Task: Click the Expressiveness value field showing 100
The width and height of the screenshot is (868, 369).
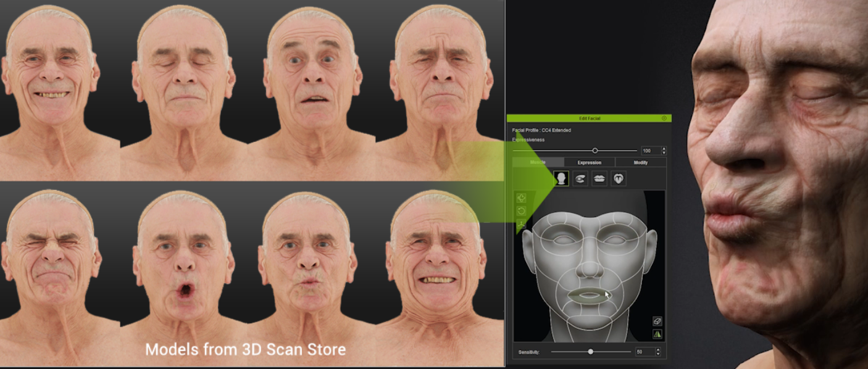Action: pyautogui.click(x=650, y=151)
